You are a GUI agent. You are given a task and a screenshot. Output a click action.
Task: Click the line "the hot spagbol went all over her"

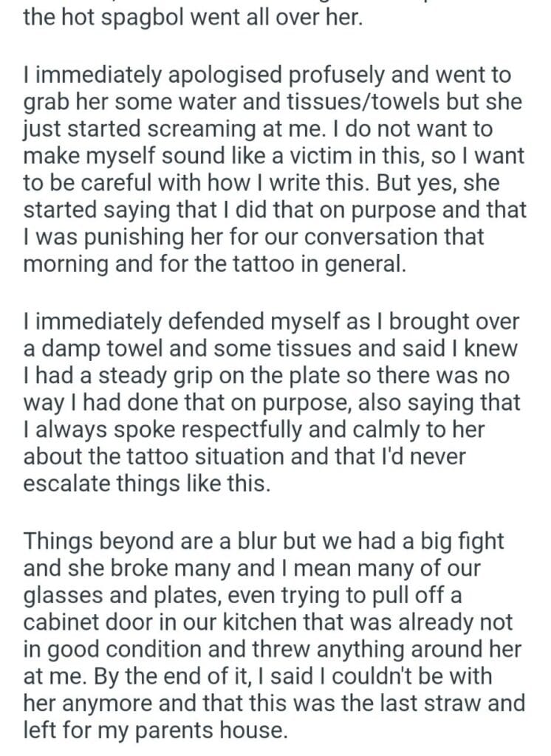pos(193,18)
